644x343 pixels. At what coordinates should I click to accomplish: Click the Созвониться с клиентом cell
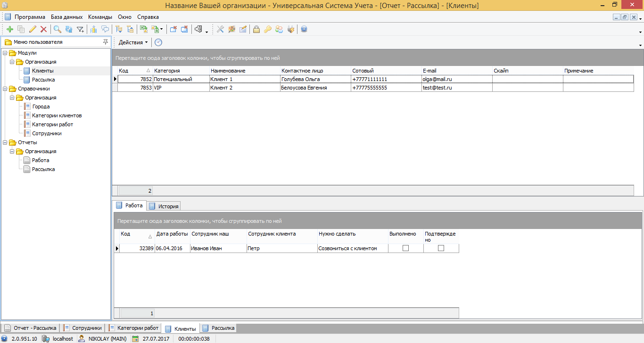point(353,248)
